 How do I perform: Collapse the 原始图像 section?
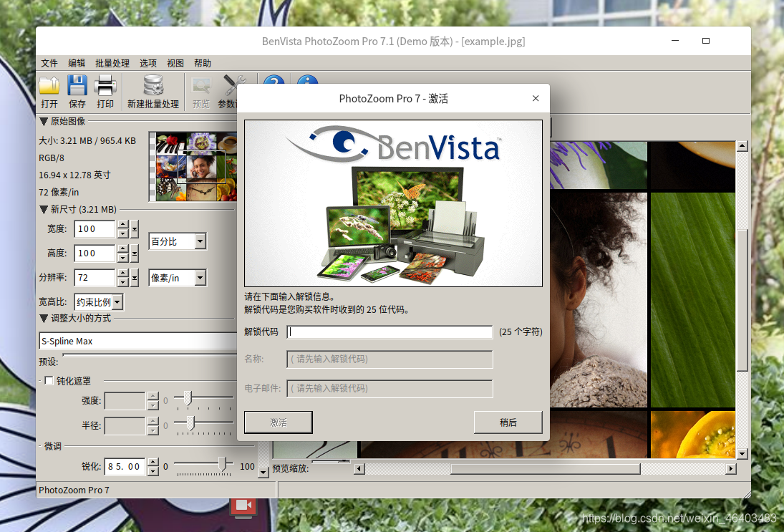click(x=44, y=122)
